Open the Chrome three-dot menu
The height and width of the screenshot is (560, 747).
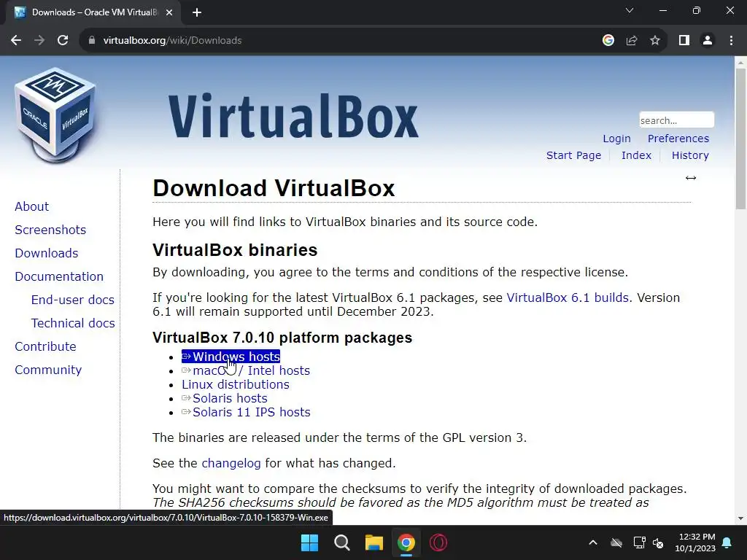tap(731, 41)
